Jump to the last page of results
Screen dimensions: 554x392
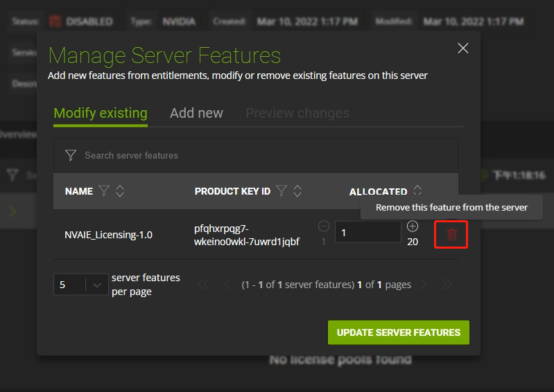tap(447, 285)
